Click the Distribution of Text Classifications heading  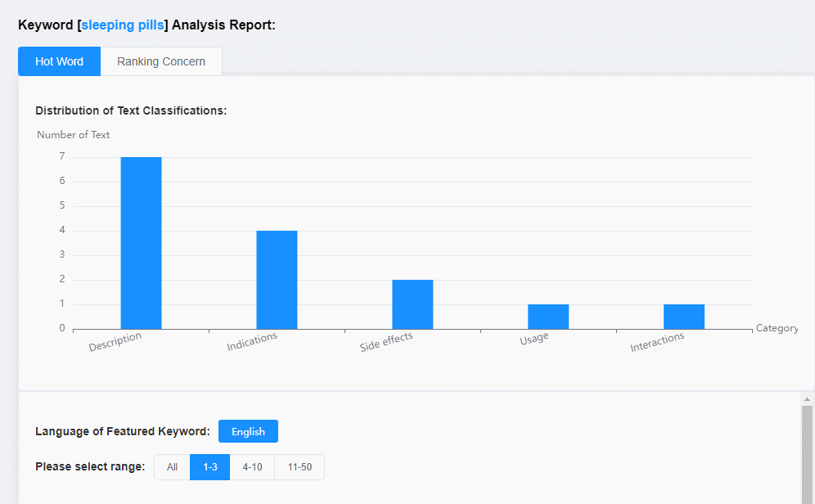tap(131, 110)
